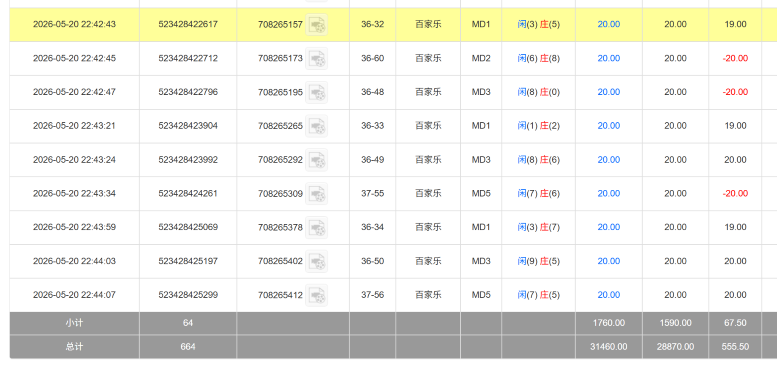Viewport: 777px width, 366px height.
Task: Select round number 36-48
Action: pyautogui.click(x=373, y=92)
